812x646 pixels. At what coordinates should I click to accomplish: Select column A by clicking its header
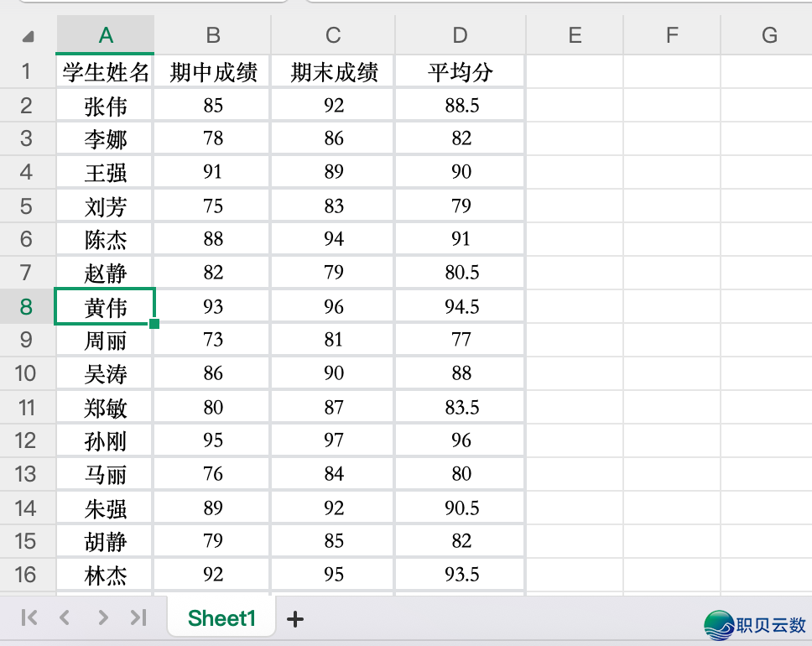point(105,35)
